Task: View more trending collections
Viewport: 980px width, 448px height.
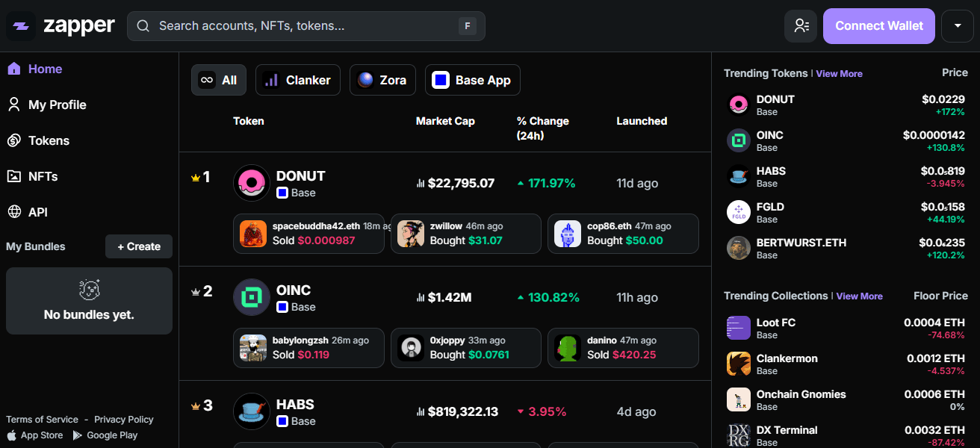Action: (x=859, y=296)
